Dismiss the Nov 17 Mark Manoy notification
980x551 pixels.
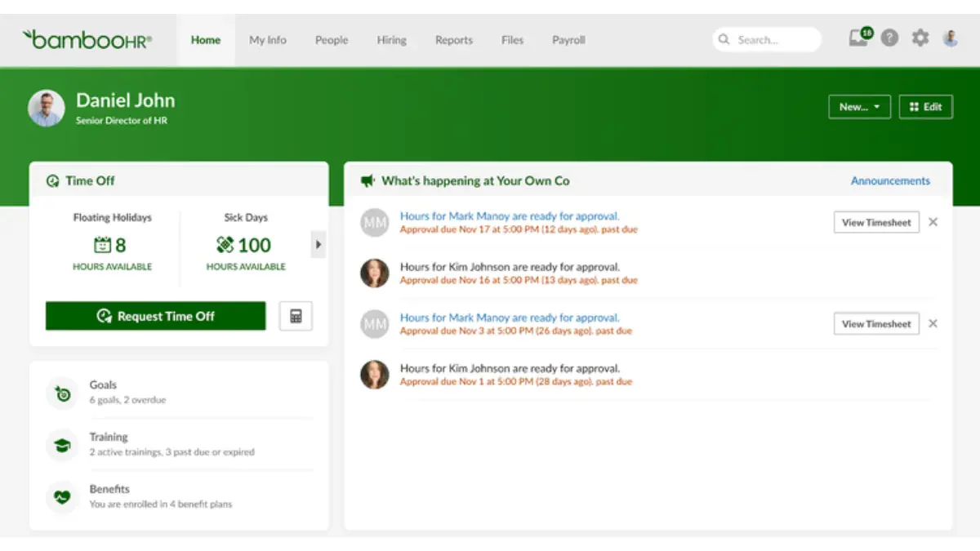click(933, 222)
